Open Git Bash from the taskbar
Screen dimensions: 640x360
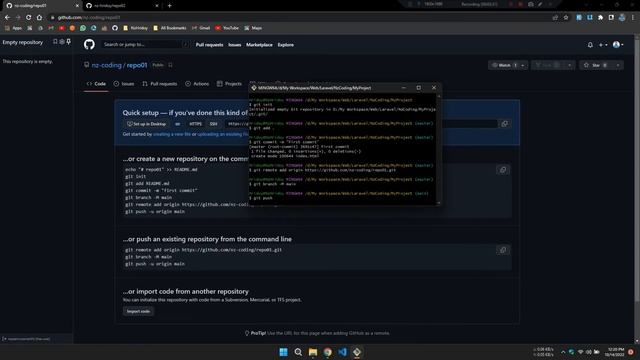pos(357,352)
